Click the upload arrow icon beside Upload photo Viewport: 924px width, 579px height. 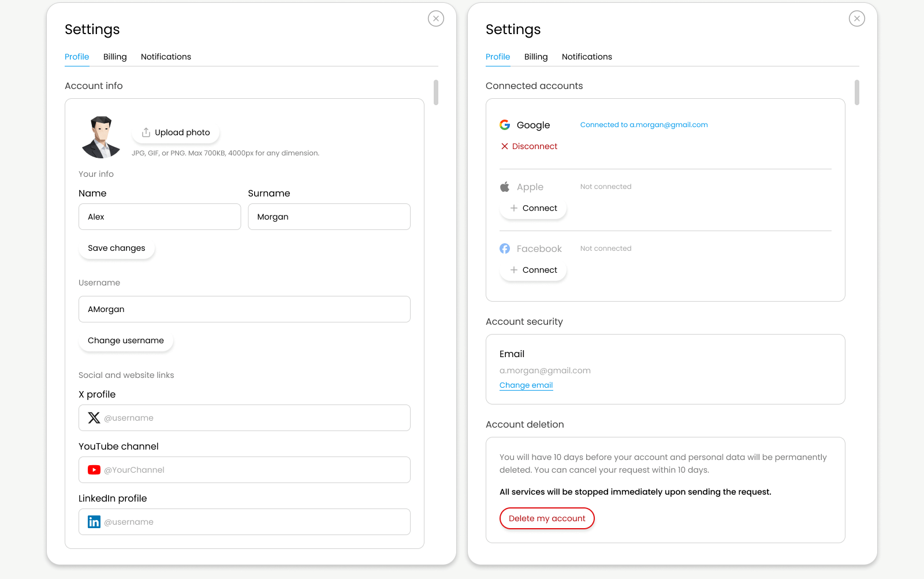[x=146, y=132]
